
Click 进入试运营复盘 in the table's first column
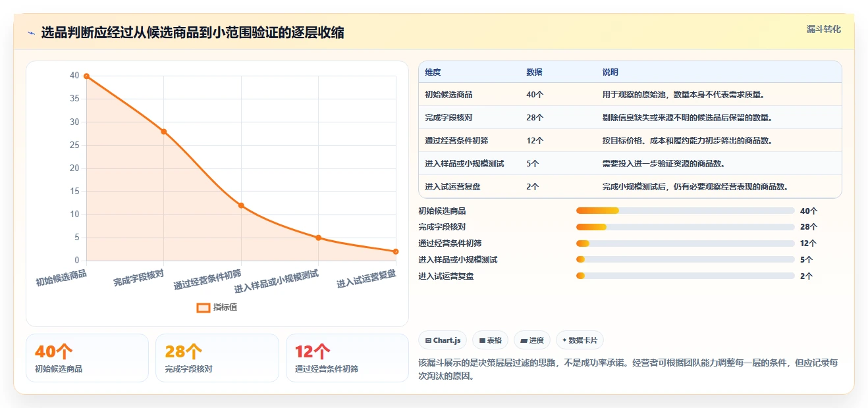tap(452, 186)
